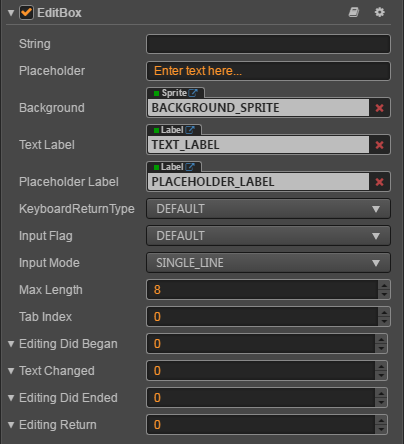Toggle the EditBox enabled checkbox
Screen dimensions: 404x444
coord(26,13)
